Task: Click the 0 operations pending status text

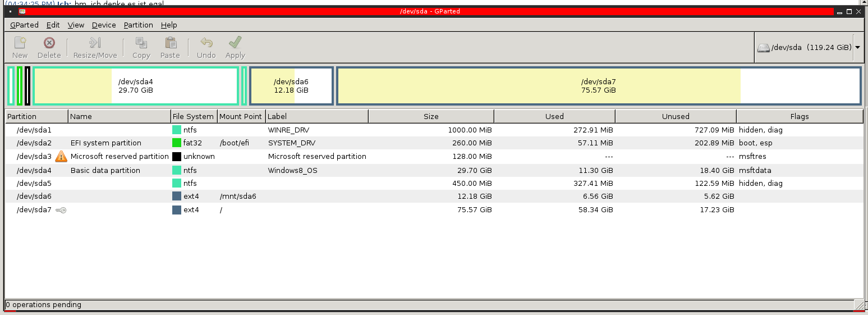Action: coord(43,305)
